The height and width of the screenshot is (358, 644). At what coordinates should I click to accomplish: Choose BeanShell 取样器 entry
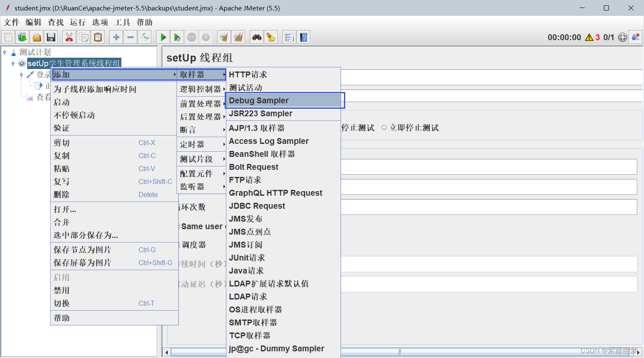(284, 154)
